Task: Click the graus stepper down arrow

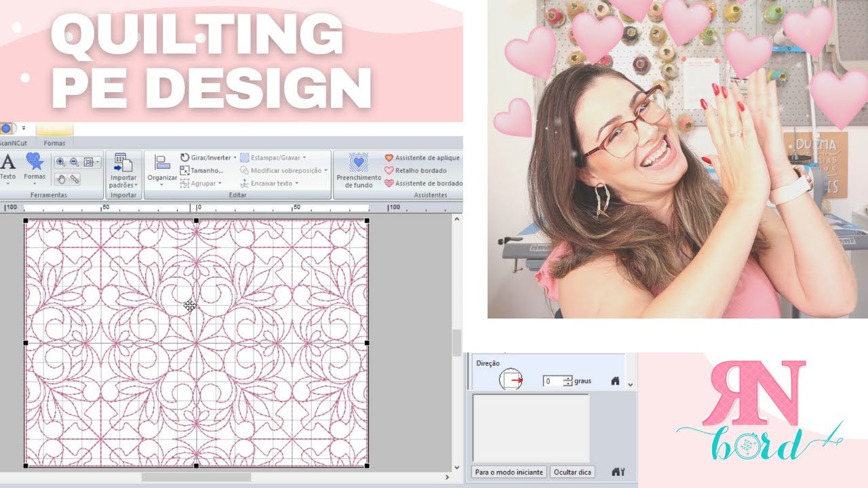Action: point(568,384)
